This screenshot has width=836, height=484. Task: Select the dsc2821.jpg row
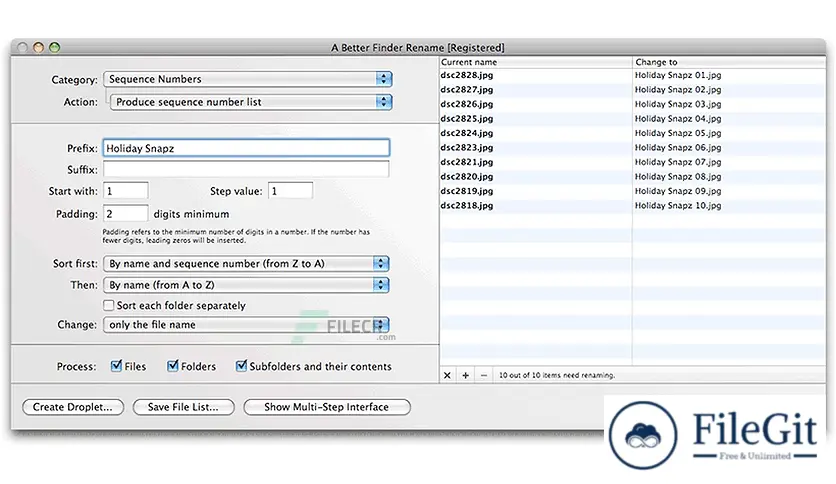coord(633,162)
